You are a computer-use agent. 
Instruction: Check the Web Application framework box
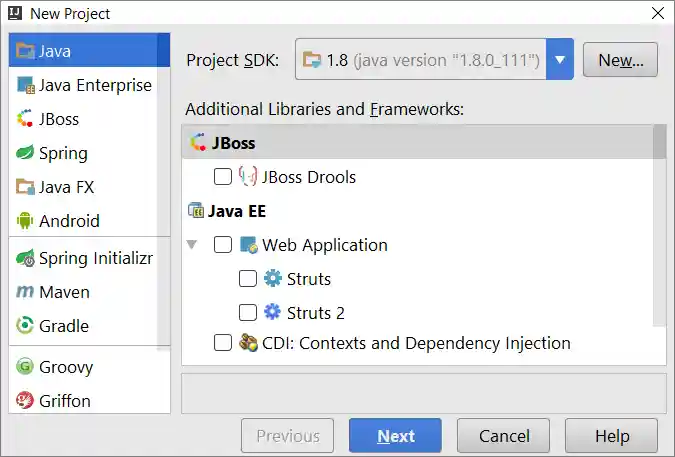[x=223, y=245]
